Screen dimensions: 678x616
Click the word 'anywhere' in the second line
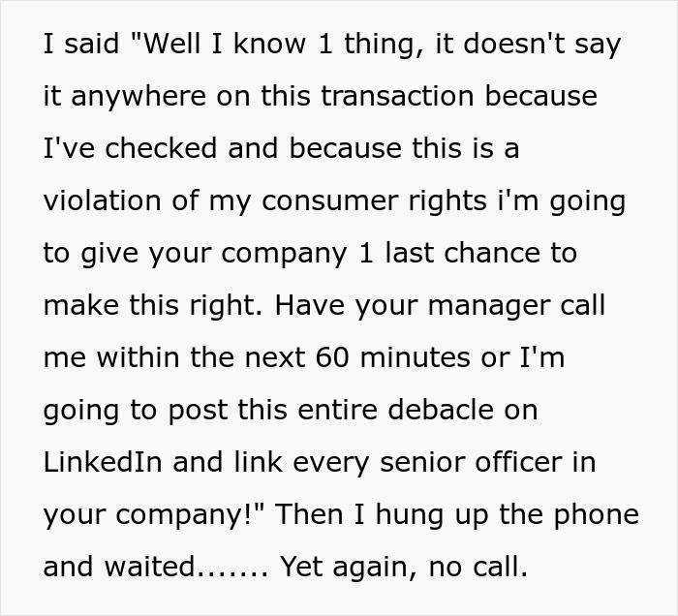(139, 97)
